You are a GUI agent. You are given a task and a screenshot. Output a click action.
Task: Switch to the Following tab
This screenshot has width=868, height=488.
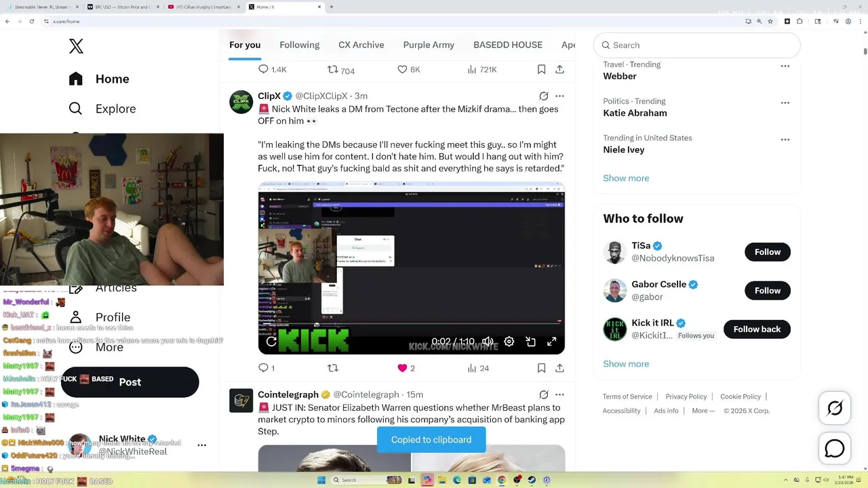[x=299, y=45]
